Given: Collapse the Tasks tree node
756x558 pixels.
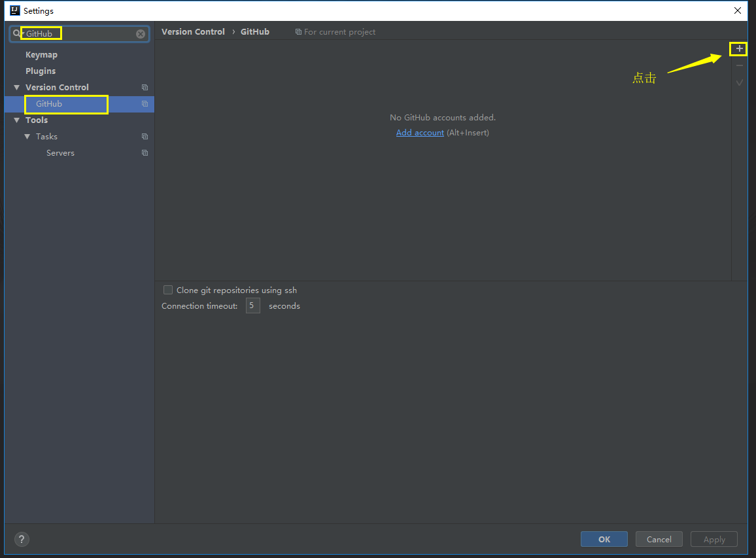Looking at the screenshot, I should coord(27,137).
